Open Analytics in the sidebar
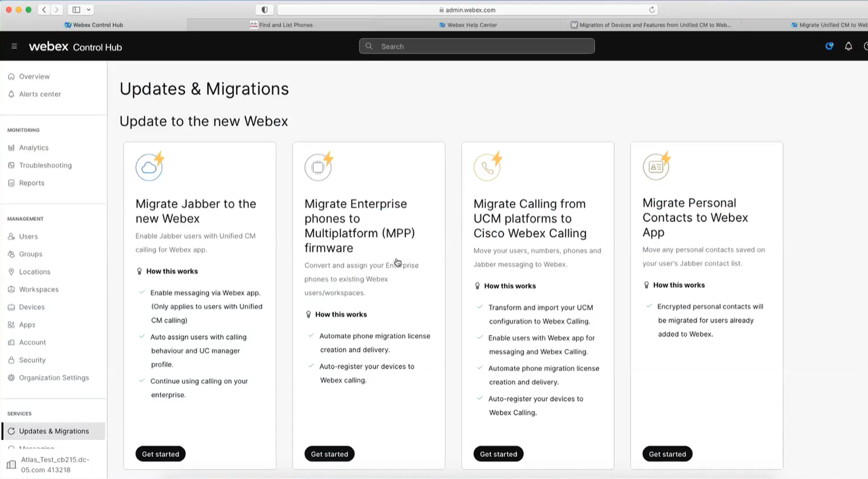This screenshot has height=479, width=868. coord(33,148)
